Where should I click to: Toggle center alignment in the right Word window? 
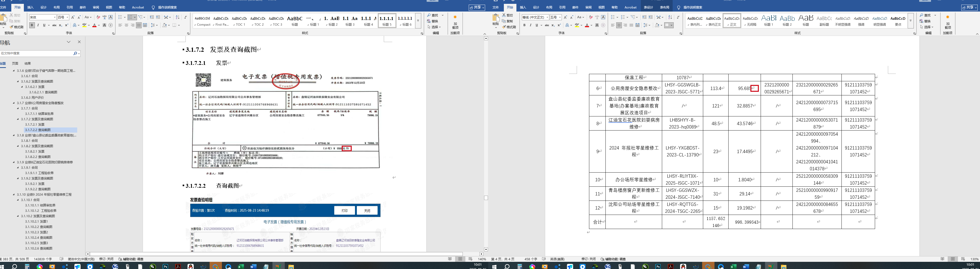coord(619,25)
